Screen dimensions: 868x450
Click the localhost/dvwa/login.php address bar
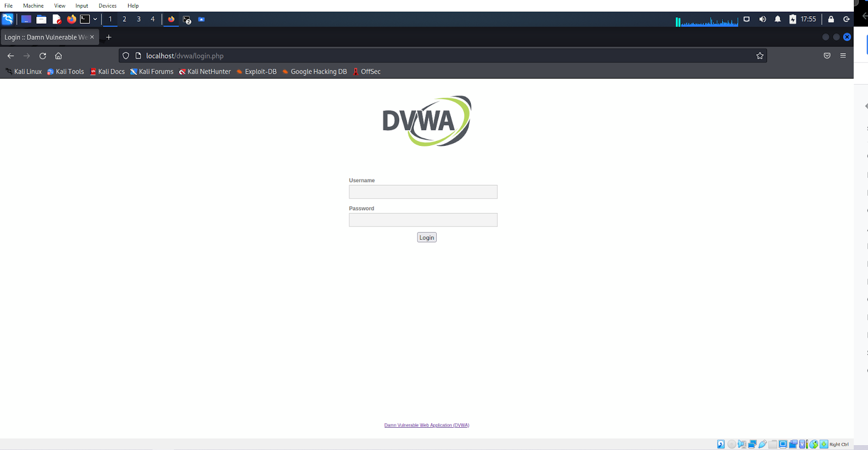pyautogui.click(x=442, y=56)
